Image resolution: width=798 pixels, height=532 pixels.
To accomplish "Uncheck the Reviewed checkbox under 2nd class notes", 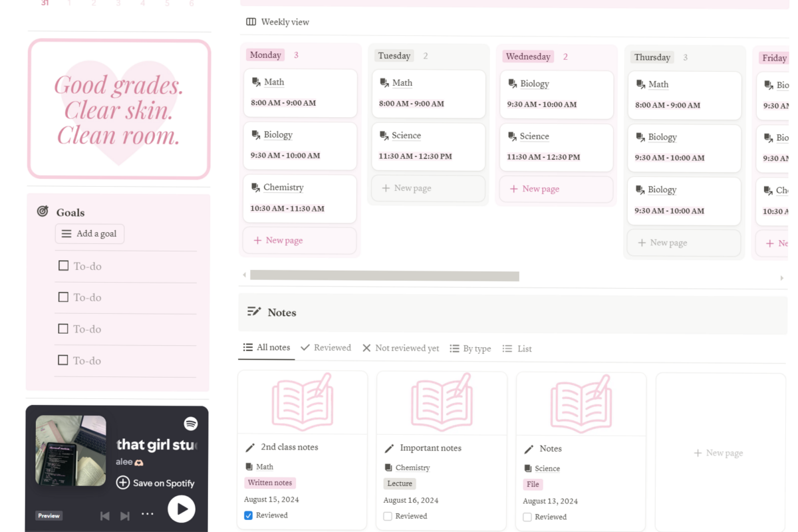I will pyautogui.click(x=248, y=515).
